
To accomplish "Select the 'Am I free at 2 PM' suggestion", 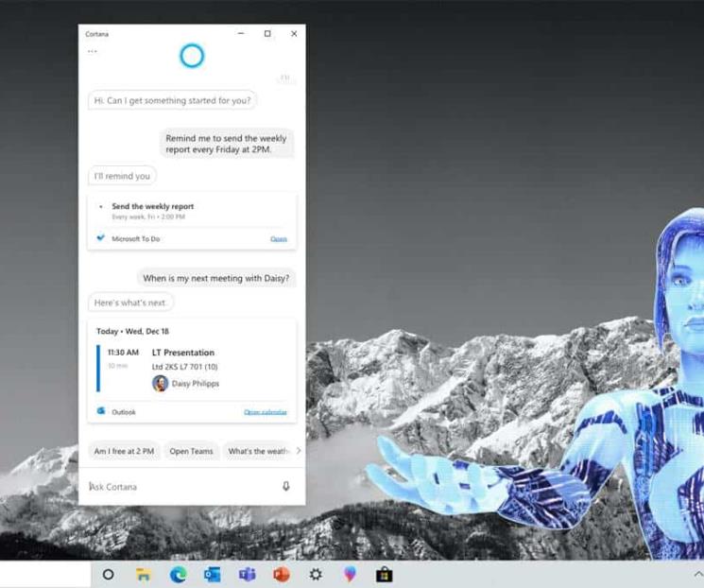I will 124,451.
